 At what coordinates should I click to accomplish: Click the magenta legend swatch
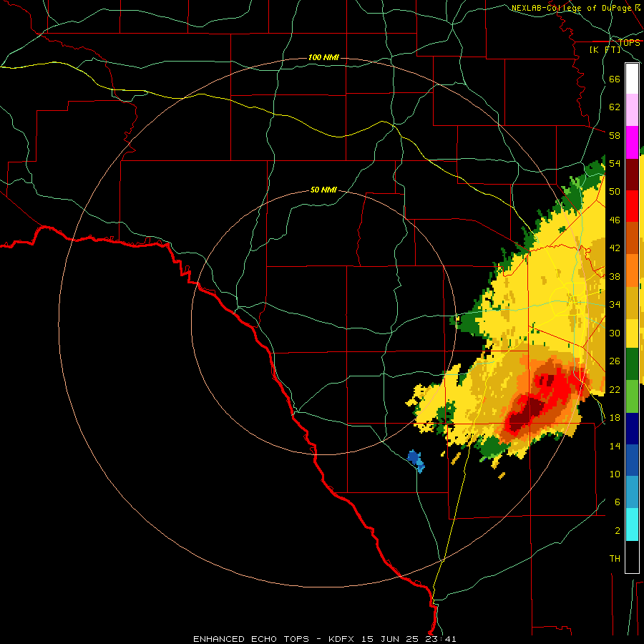(632, 142)
